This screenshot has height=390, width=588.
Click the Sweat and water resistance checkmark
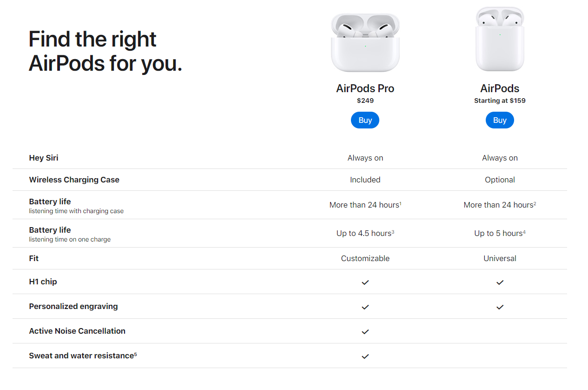[x=365, y=356]
